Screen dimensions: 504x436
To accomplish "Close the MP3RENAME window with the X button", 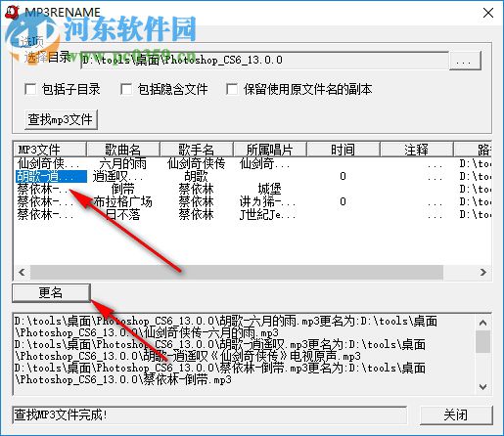I will (488, 13).
